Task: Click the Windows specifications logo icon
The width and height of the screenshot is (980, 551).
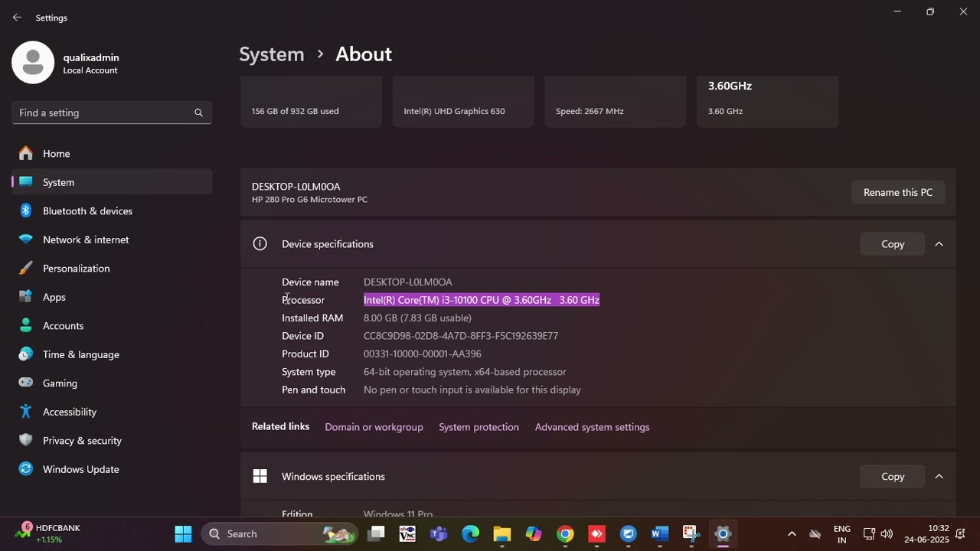Action: tap(260, 477)
